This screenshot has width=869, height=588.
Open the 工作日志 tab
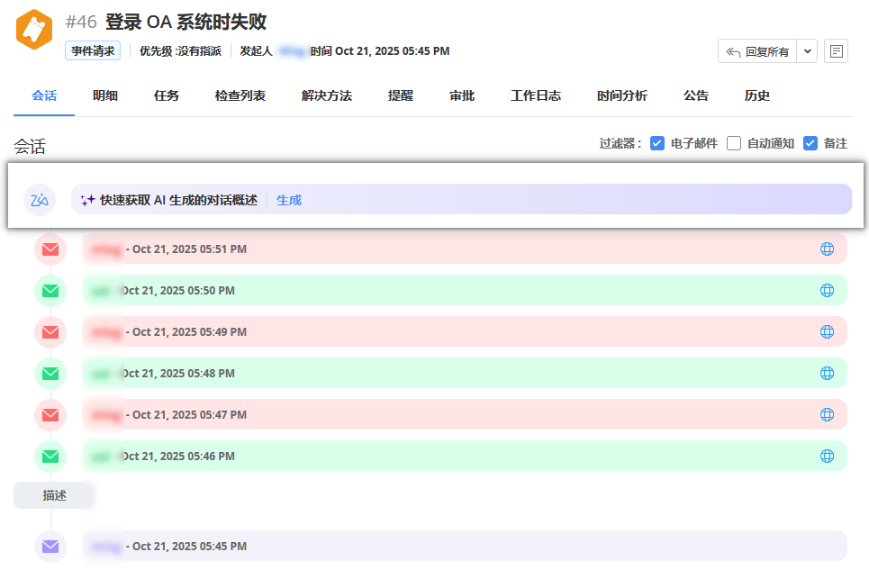coord(536,95)
